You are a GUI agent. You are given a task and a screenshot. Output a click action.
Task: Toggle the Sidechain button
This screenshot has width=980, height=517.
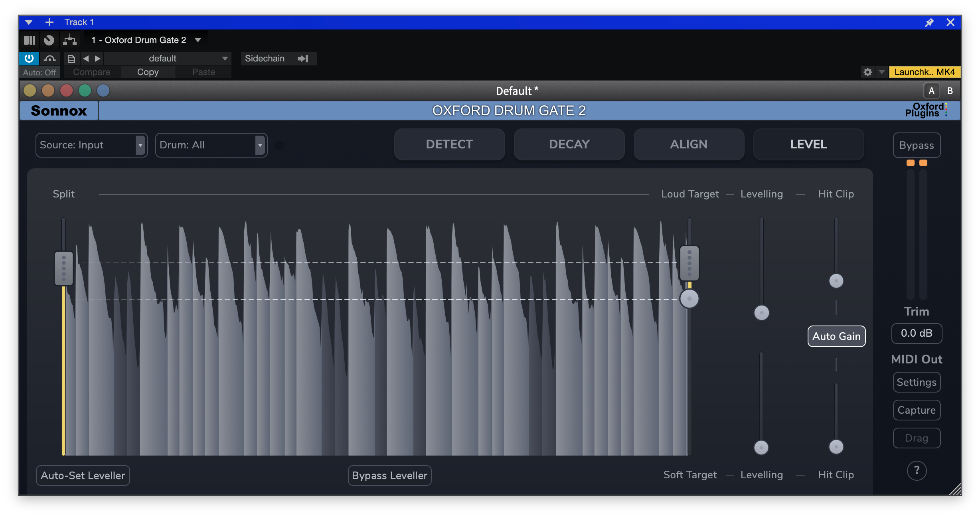279,59
